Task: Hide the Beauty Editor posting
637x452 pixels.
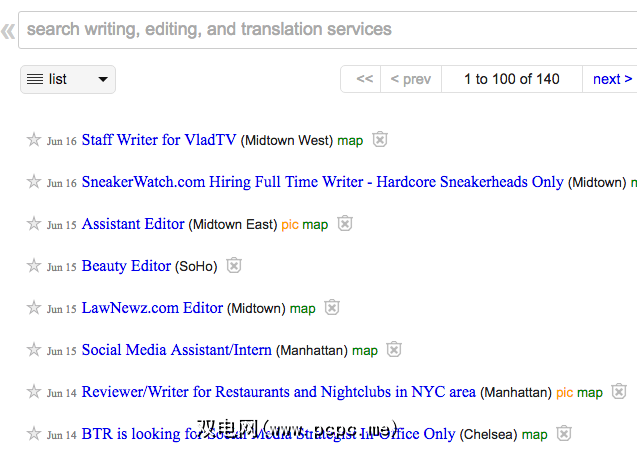Action: 234,266
